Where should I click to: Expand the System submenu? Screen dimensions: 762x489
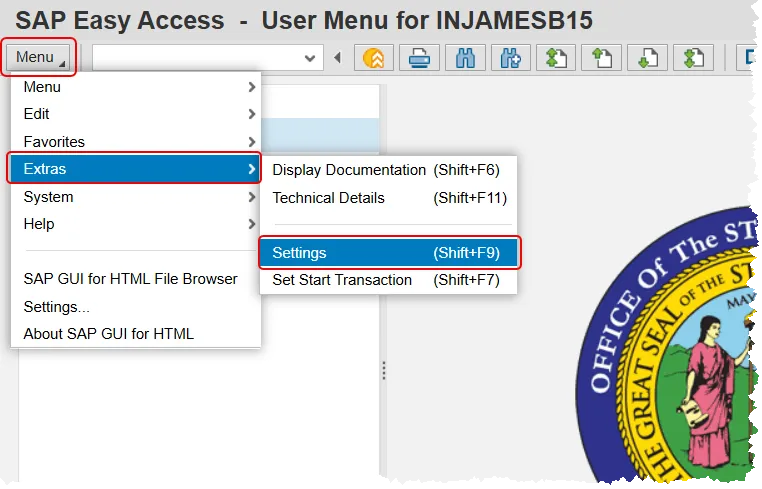coord(136,197)
